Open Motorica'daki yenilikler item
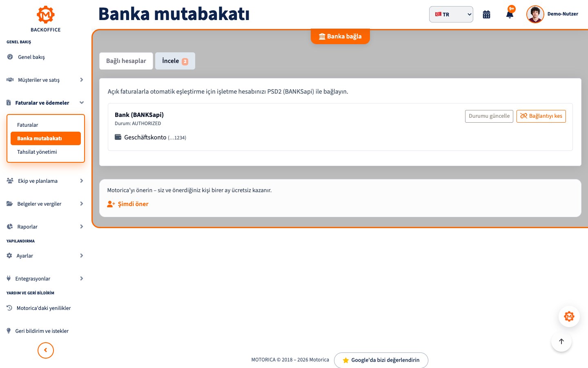Screen dimensions: 588x368 click(44, 308)
